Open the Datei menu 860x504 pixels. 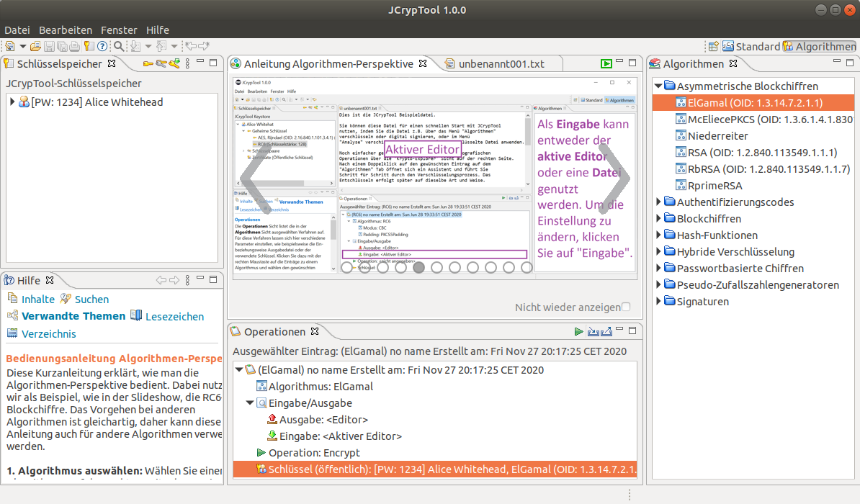[17, 30]
